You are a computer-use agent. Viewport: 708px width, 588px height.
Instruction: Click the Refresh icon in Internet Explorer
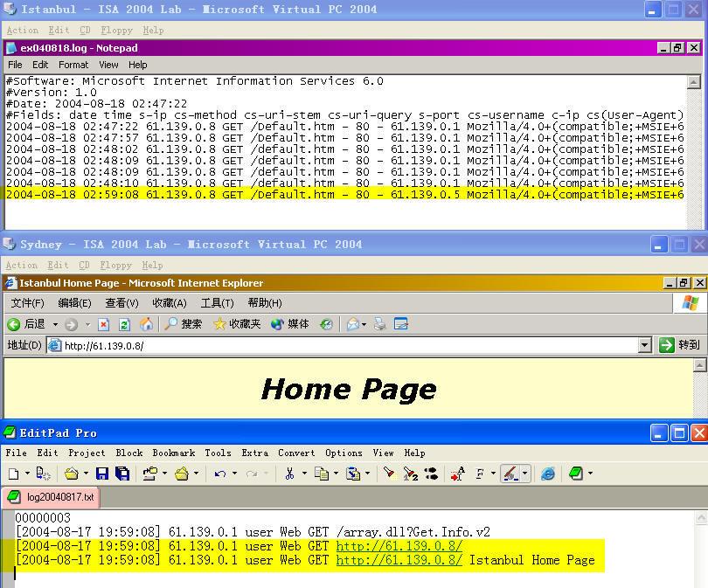[124, 324]
